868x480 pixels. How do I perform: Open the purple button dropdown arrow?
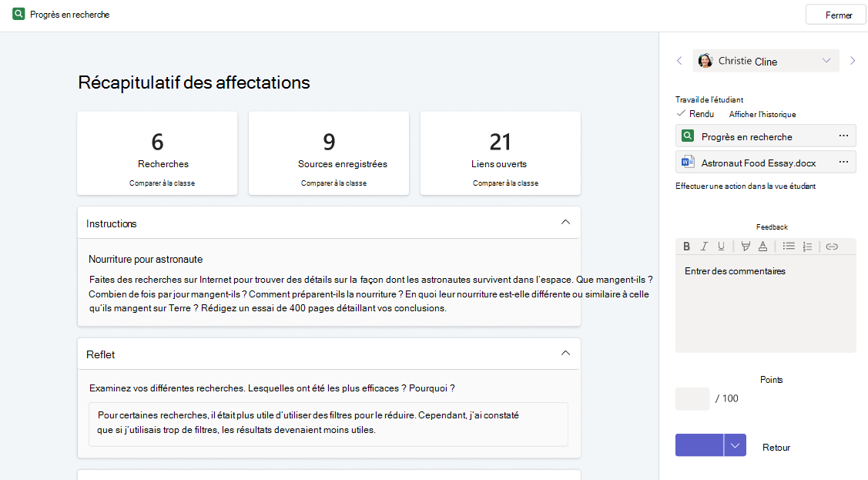[735, 445]
